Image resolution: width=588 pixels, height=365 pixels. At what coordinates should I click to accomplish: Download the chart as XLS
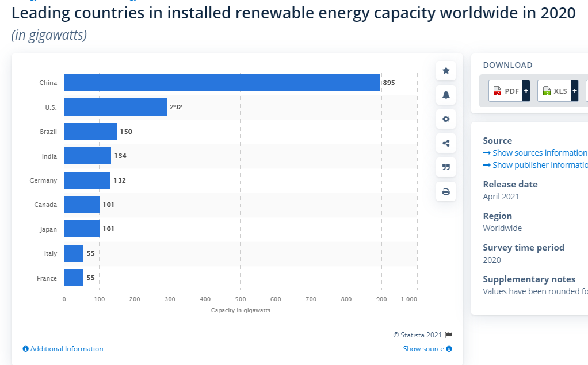tap(555, 91)
